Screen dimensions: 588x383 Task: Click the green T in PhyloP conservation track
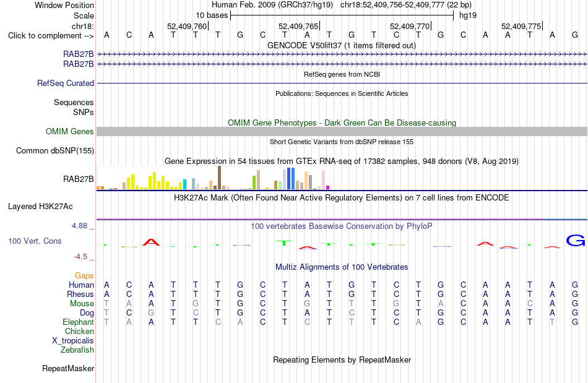284,243
